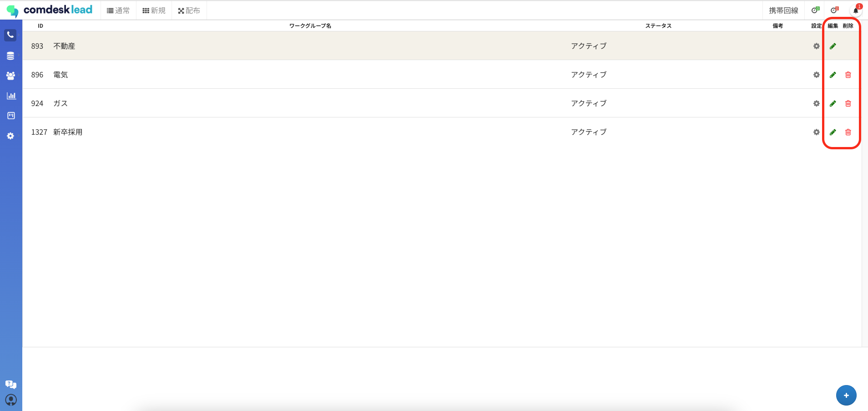Click the ワークグループ名 column header
Screen dimensions: 868x411
tap(310, 26)
